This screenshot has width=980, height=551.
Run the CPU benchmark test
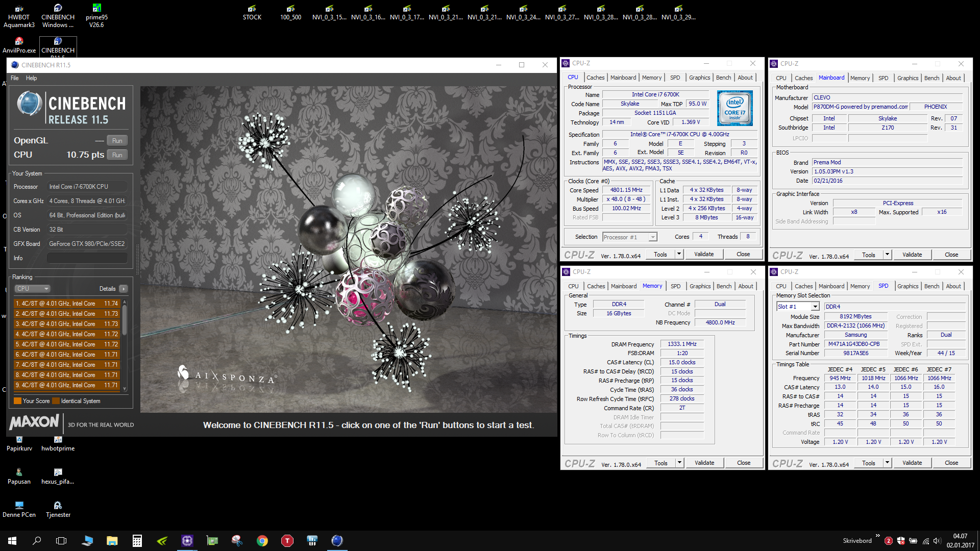coord(117,155)
